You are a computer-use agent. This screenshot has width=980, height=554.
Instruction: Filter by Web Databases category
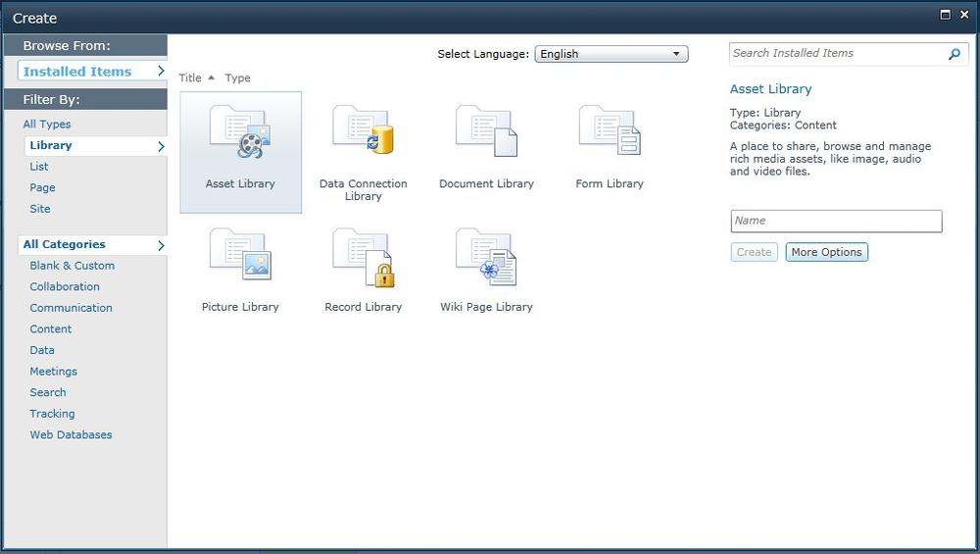[x=71, y=434]
